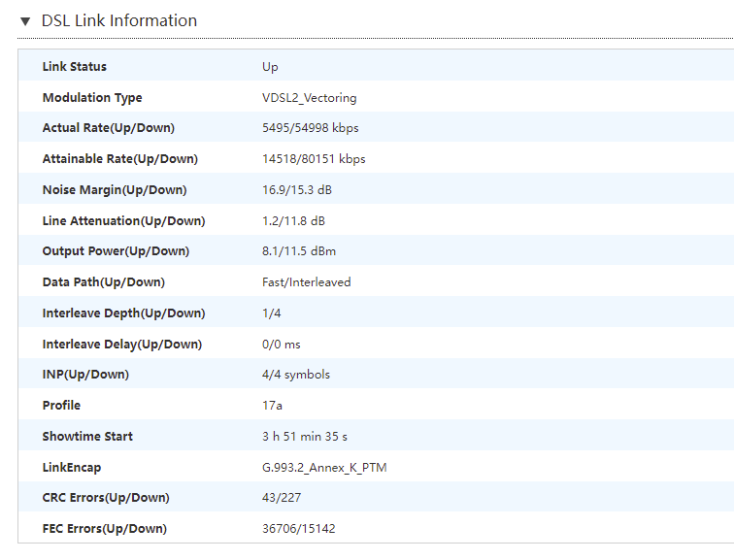Click the Profile value 17a
Image resolution: width=734 pixels, height=560 pixels.
tap(272, 405)
